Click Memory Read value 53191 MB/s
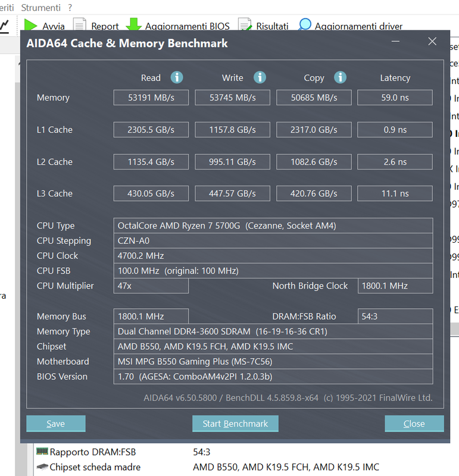 tap(151, 98)
